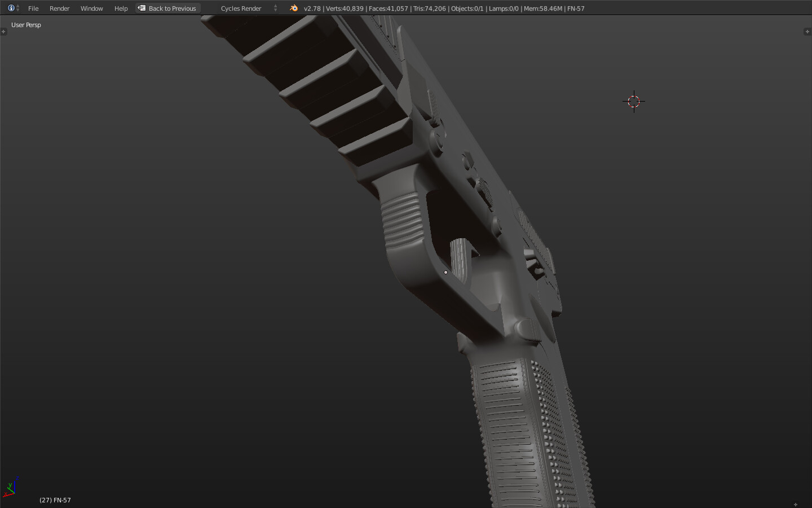Click the (27) FN-57 object label
The image size is (812, 508).
tap(55, 500)
